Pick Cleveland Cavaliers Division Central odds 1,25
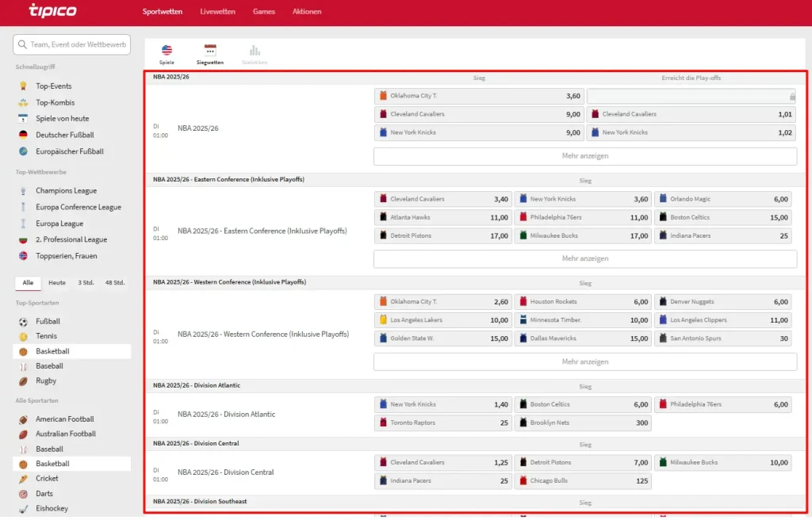The width and height of the screenshot is (812, 520). (443, 462)
